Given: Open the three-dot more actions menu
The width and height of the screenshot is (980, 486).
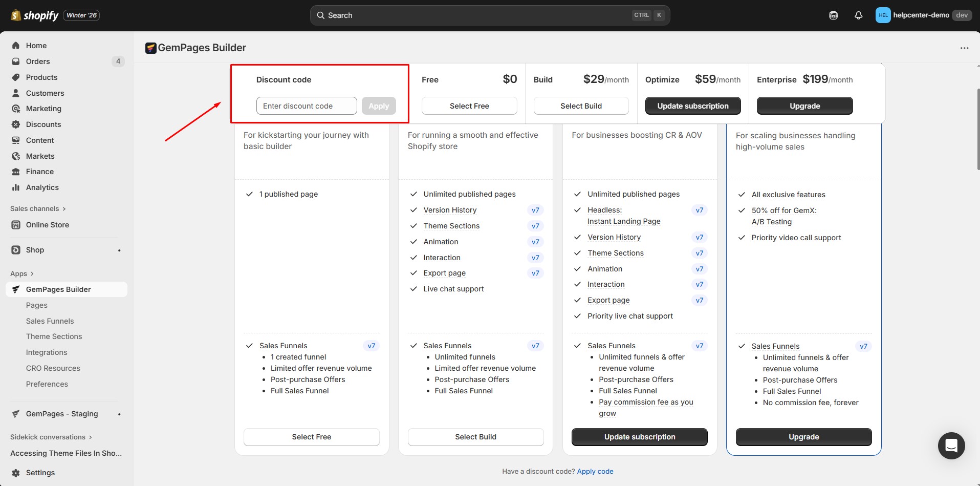Looking at the screenshot, I should coord(964,48).
